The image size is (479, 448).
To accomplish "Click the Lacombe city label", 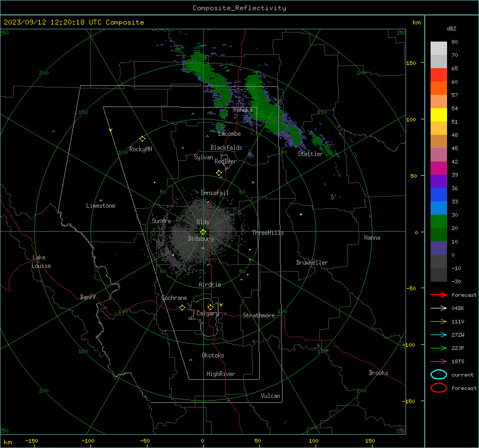I will (229, 134).
